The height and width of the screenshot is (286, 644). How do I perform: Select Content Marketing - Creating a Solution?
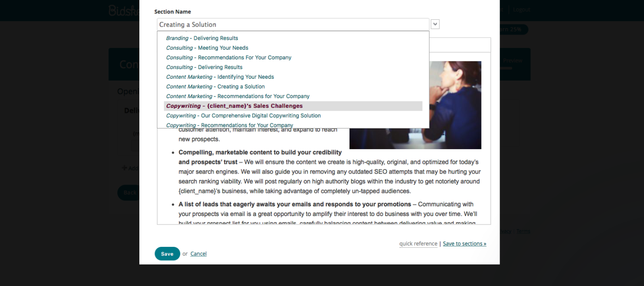(215, 87)
